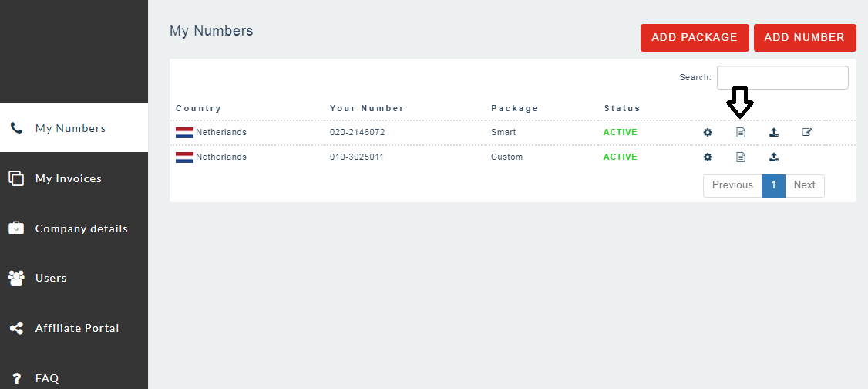The height and width of the screenshot is (389, 868).
Task: Sort table by Your Number column header
Action: tap(367, 108)
